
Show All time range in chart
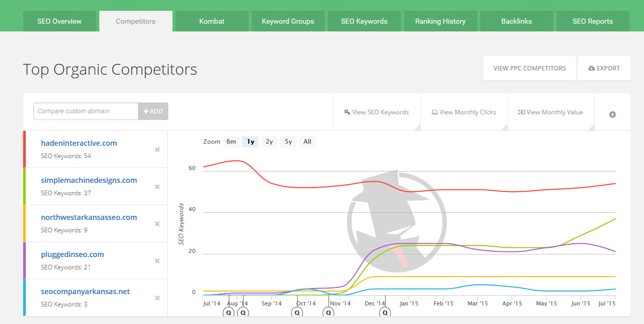[x=307, y=142]
